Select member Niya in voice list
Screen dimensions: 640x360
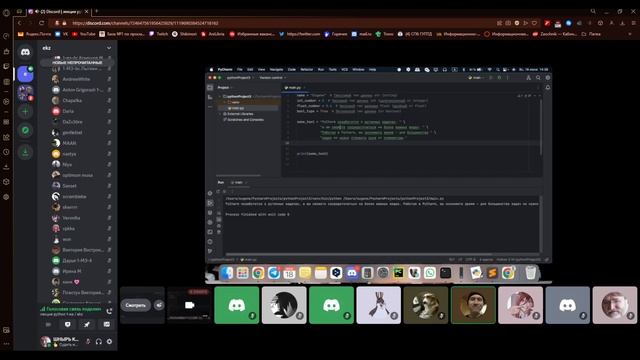pos(82,164)
